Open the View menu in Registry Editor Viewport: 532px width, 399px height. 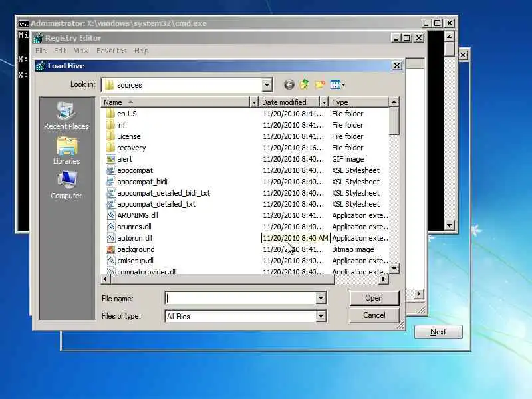tap(81, 51)
